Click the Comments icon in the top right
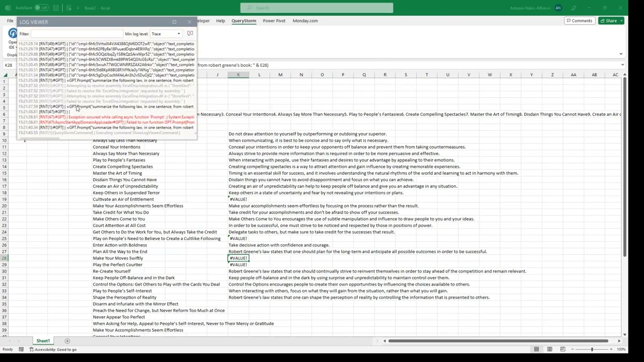644x362 pixels. click(x=579, y=21)
